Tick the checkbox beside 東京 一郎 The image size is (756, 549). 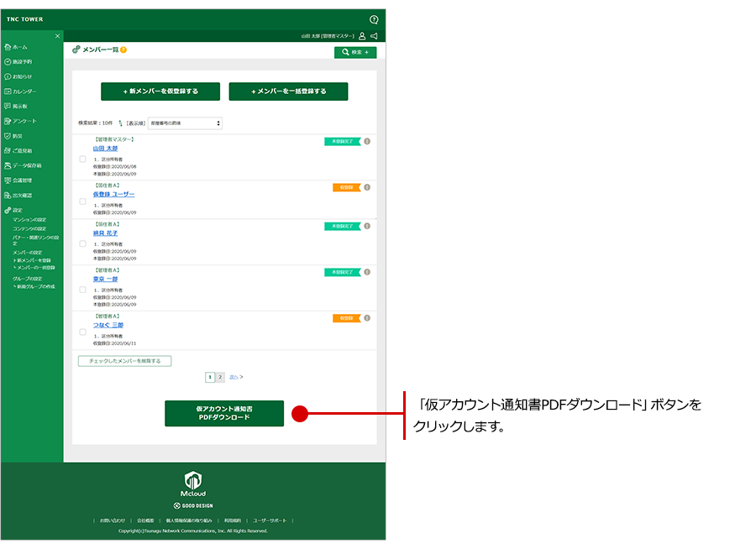point(82,290)
